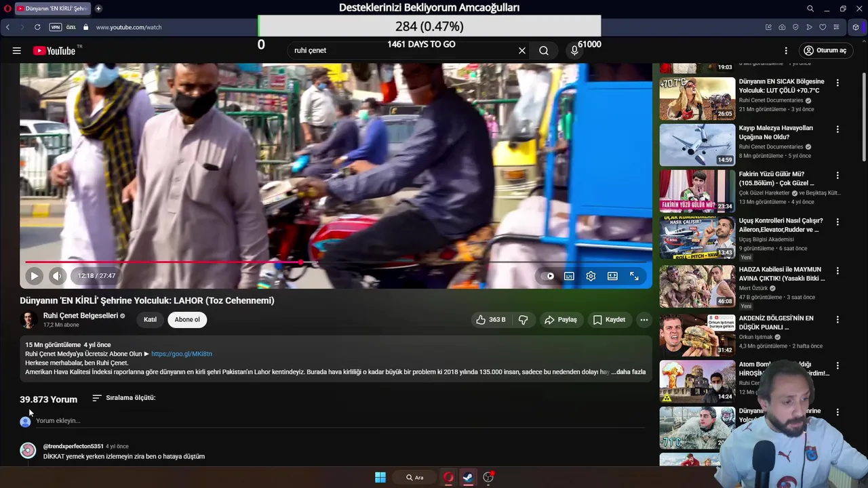Viewport: 868px width, 488px height.
Task: Open the goo.gl/MKi8tn description link
Action: pos(182,354)
